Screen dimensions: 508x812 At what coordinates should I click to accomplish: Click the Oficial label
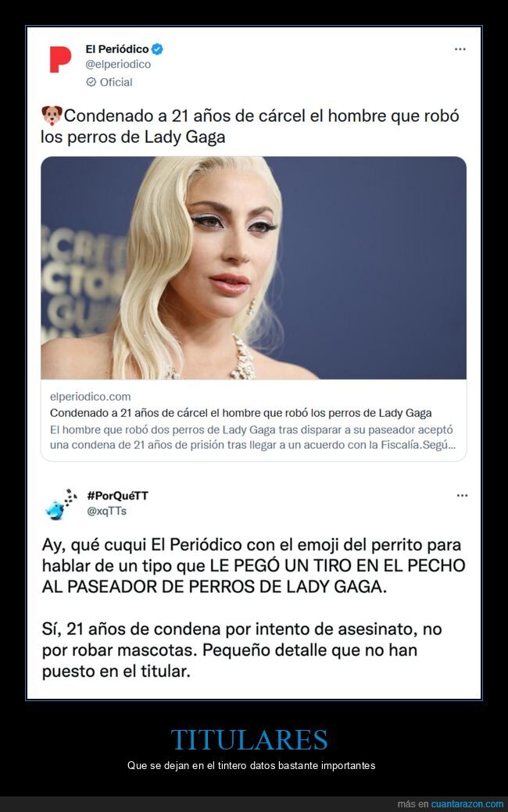(116, 82)
